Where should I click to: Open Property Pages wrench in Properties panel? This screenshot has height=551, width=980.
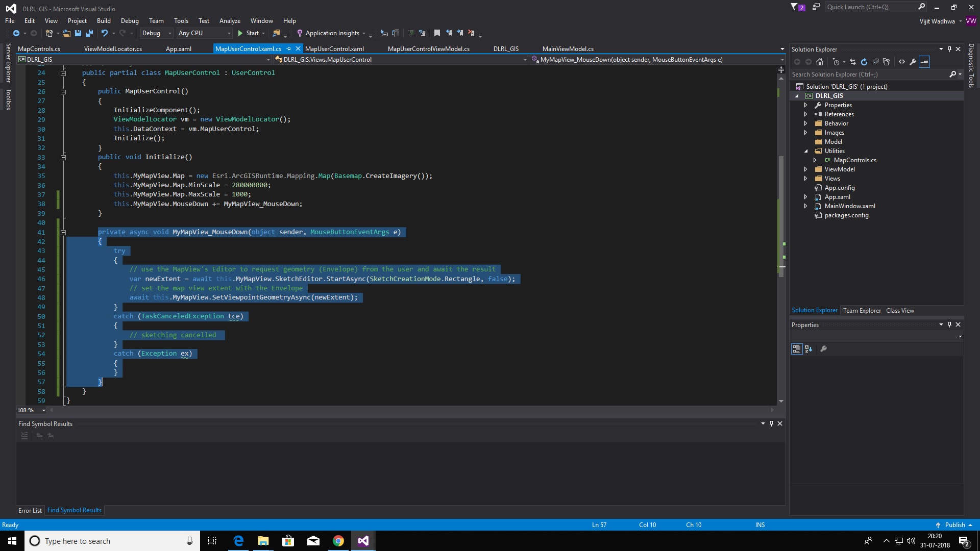(x=823, y=349)
